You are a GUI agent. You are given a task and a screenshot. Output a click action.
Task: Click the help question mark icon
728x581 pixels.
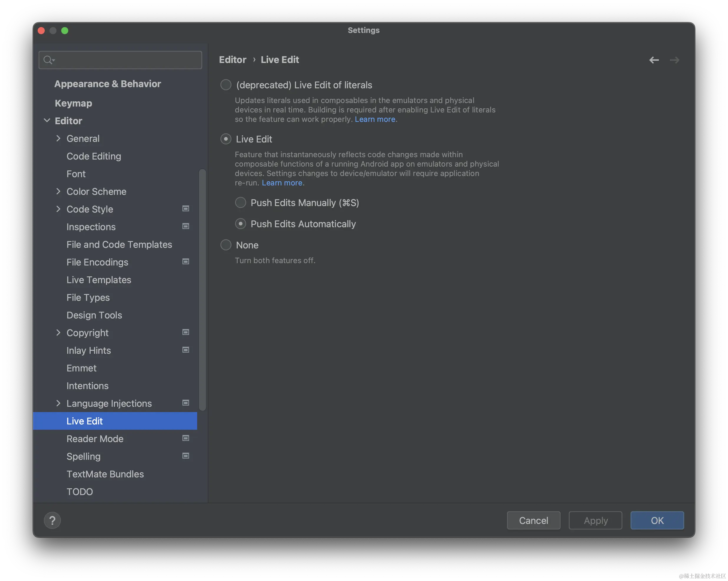52,520
